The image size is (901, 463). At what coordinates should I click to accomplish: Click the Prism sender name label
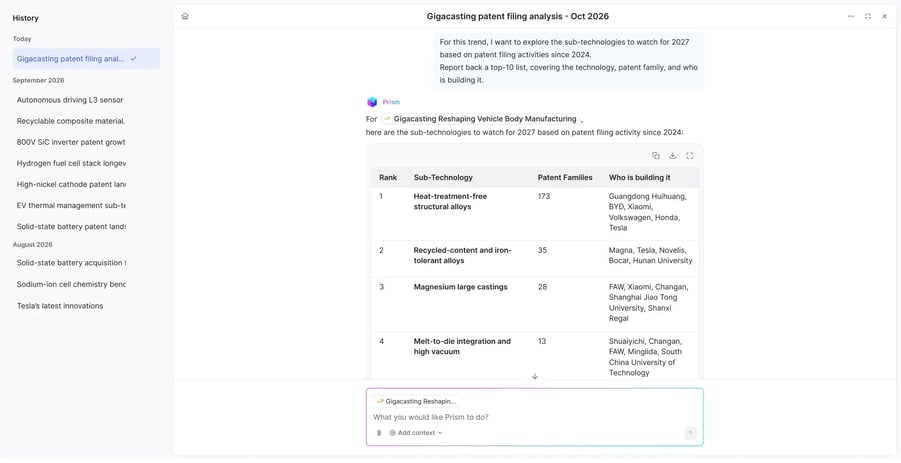[391, 102]
